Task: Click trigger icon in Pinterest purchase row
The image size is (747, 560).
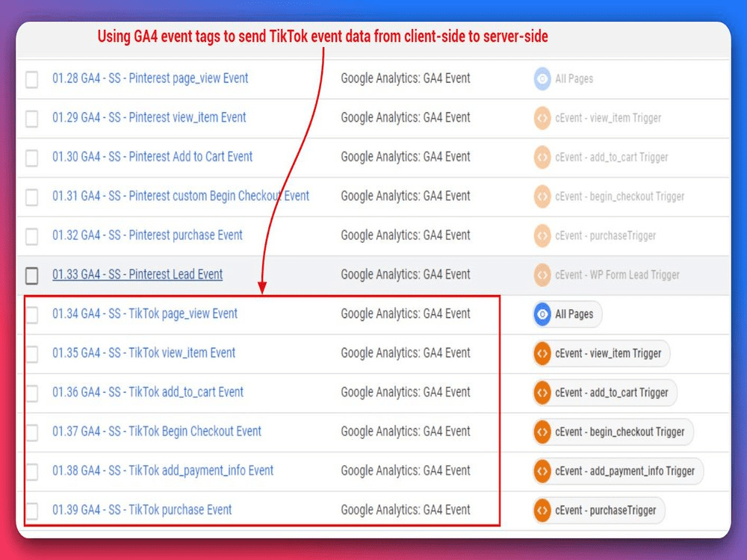Action: pyautogui.click(x=542, y=236)
